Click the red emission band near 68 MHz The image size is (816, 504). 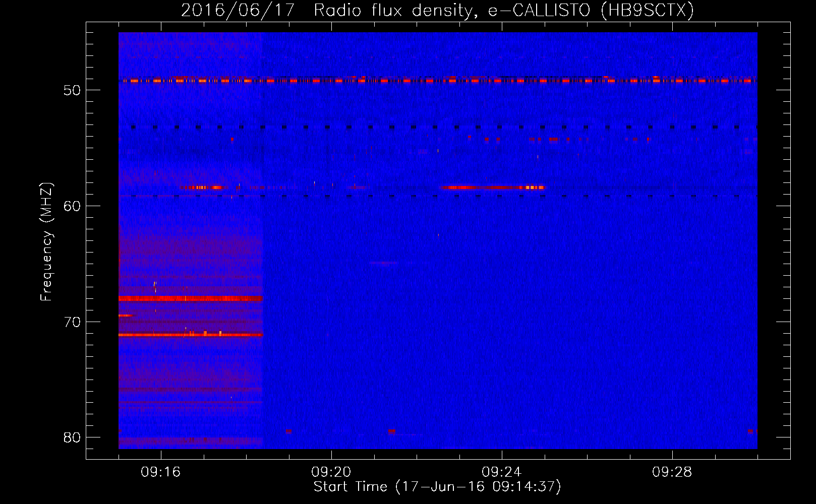point(191,299)
